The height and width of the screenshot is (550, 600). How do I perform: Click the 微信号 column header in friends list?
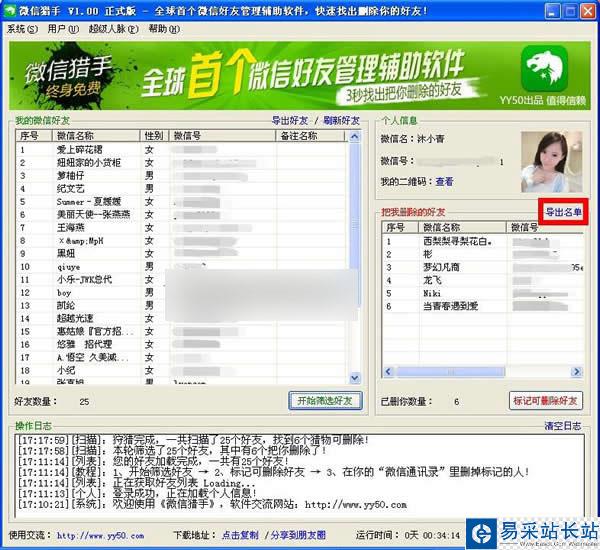tap(222, 136)
